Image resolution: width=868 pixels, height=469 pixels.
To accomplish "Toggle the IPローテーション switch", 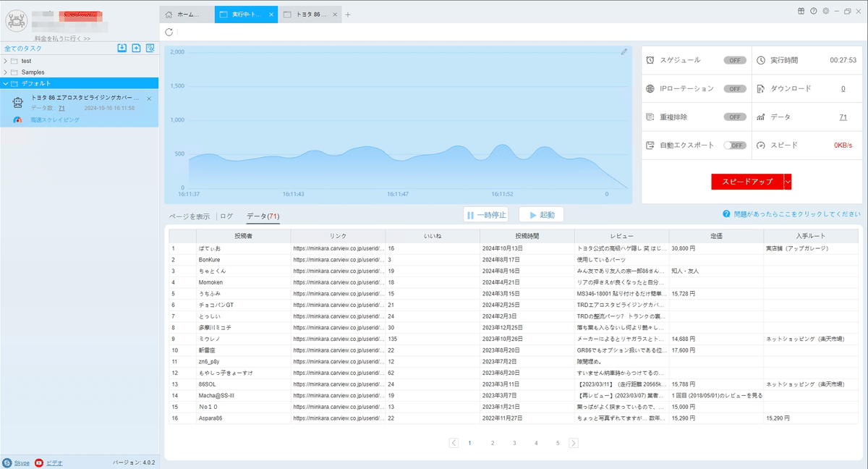I will tap(735, 88).
